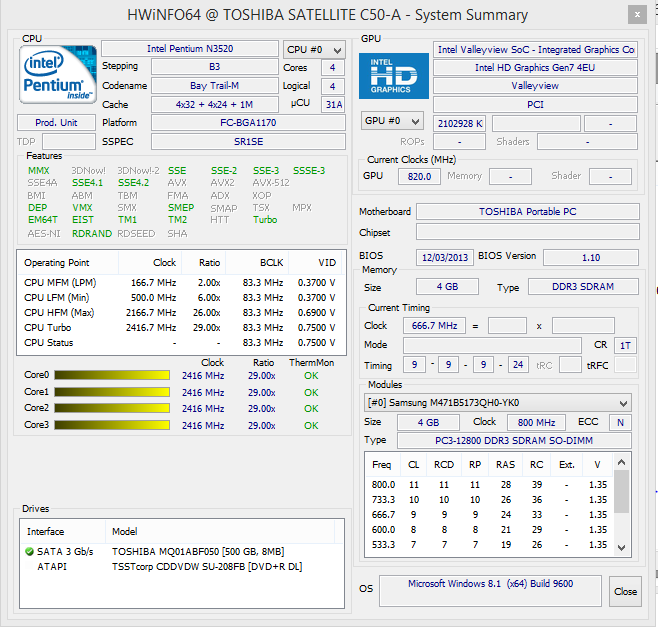Viewport: 658px width, 629px height.
Task: Click the RAS column header in timing table
Action: tap(505, 465)
